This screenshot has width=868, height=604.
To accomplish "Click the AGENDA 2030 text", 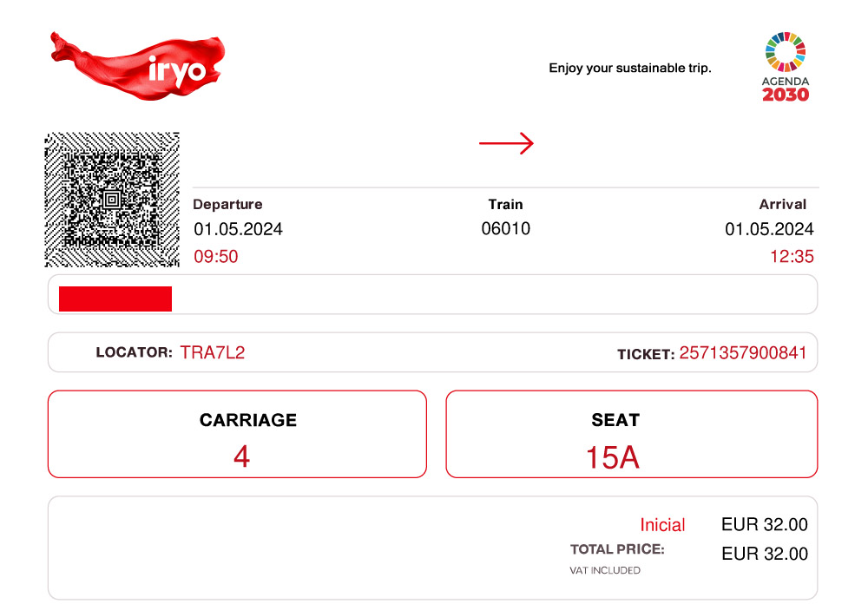I will (x=786, y=89).
